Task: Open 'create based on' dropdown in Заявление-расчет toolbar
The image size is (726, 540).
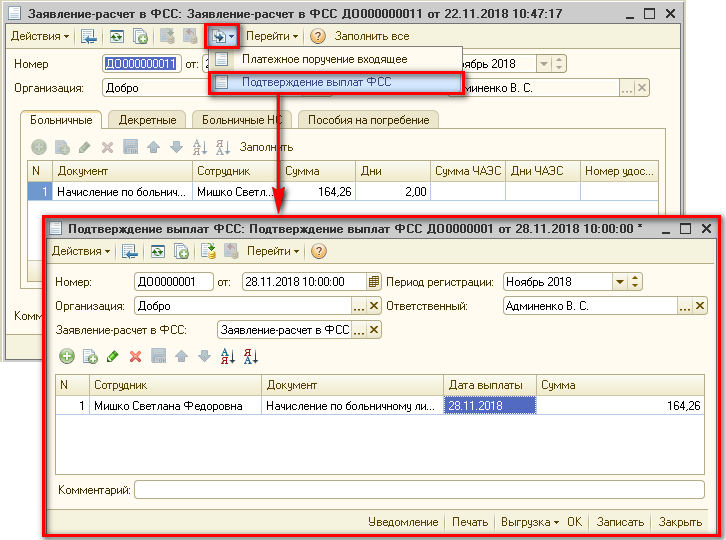Action: pos(222,36)
